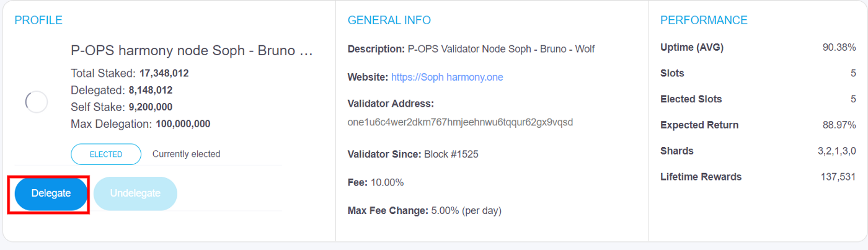
Task: Click the ELECTED status badge
Action: pyautogui.click(x=106, y=154)
